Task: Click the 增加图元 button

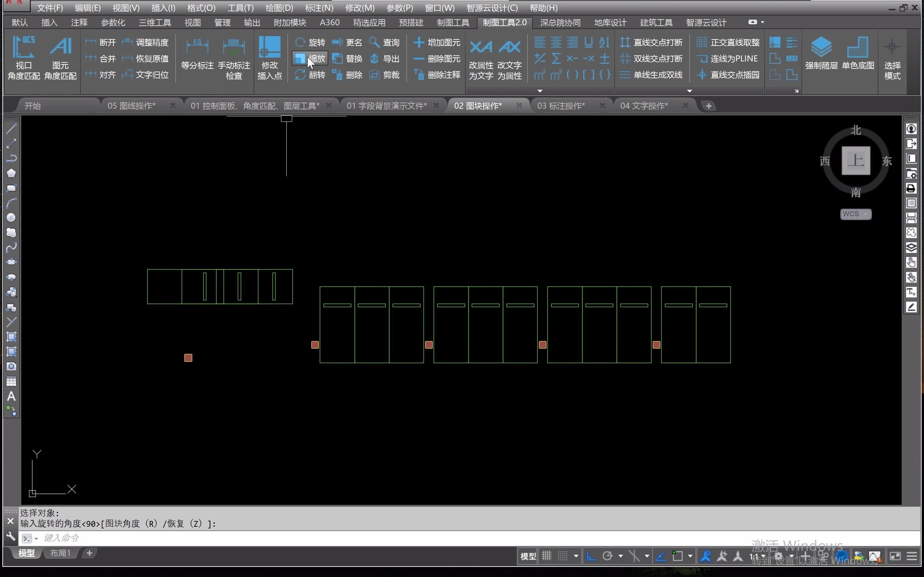Action: pyautogui.click(x=437, y=43)
